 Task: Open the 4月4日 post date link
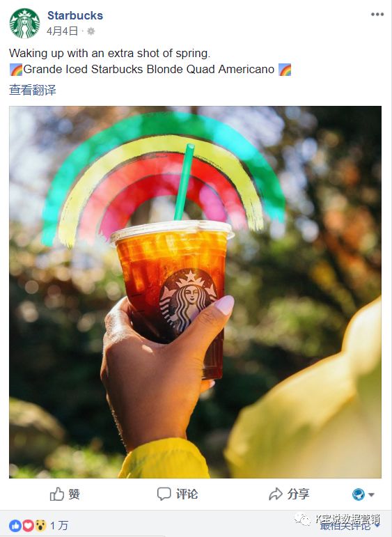pos(62,31)
